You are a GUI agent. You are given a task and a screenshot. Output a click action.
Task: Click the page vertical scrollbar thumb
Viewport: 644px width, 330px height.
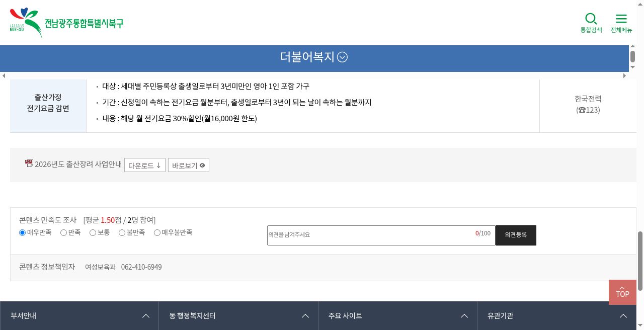pyautogui.click(x=640, y=261)
